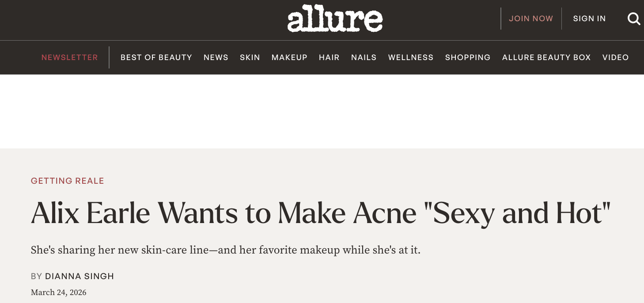644x303 pixels.
Task: Open the News menu item
Action: (216, 57)
